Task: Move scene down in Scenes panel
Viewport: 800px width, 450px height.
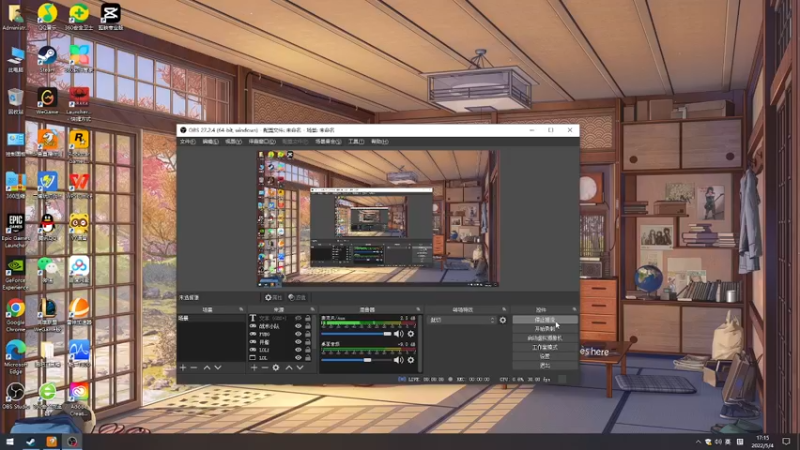Action: [218, 367]
